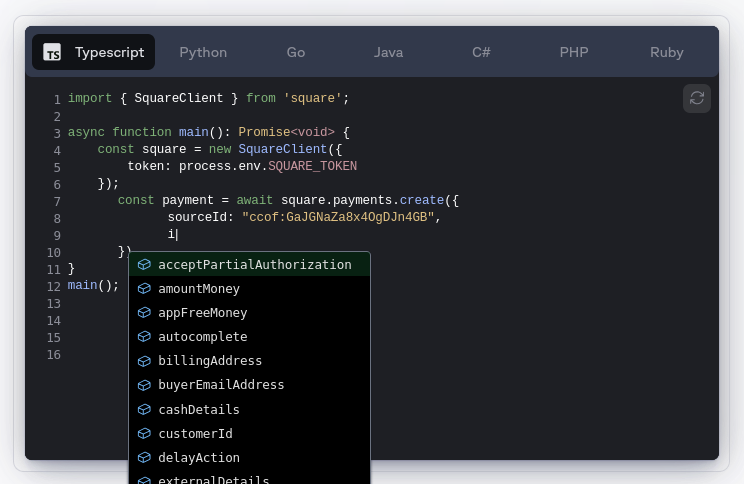The image size is (744, 484).
Task: Click the TS logo icon
Action: tap(52, 52)
